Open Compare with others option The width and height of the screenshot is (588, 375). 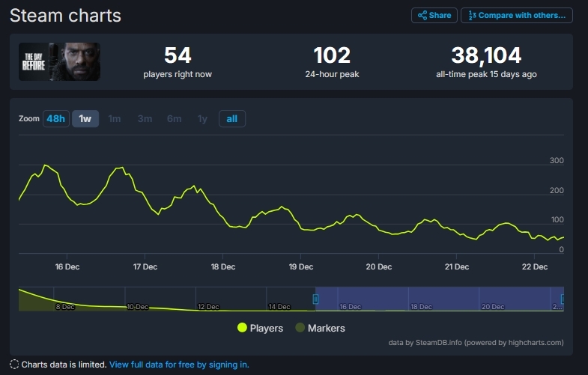coord(516,16)
